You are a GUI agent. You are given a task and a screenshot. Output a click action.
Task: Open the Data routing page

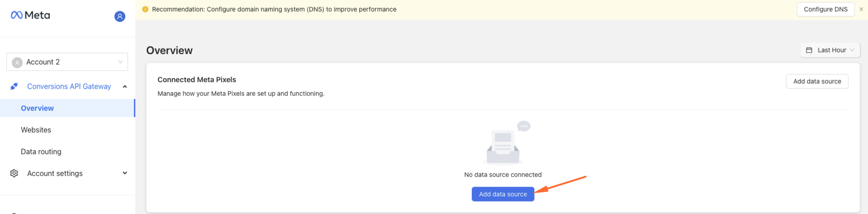(x=41, y=152)
